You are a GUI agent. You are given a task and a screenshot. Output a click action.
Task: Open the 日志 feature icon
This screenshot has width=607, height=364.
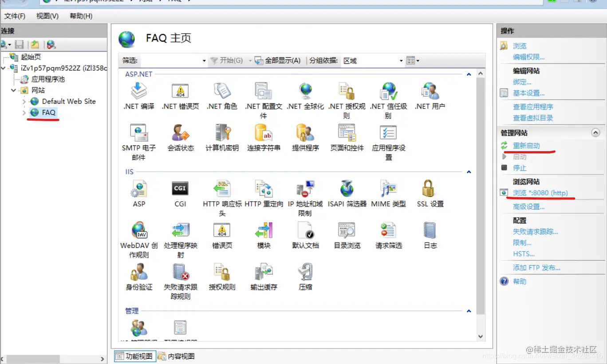pyautogui.click(x=430, y=230)
